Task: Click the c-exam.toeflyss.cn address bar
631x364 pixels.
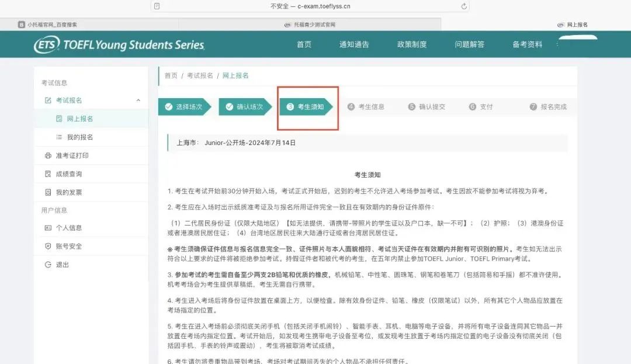Action: (x=310, y=6)
